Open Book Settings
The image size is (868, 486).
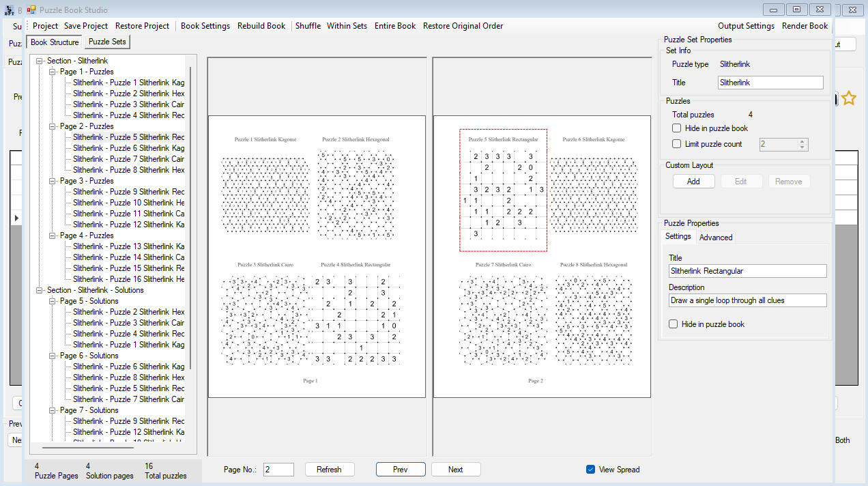(x=205, y=26)
